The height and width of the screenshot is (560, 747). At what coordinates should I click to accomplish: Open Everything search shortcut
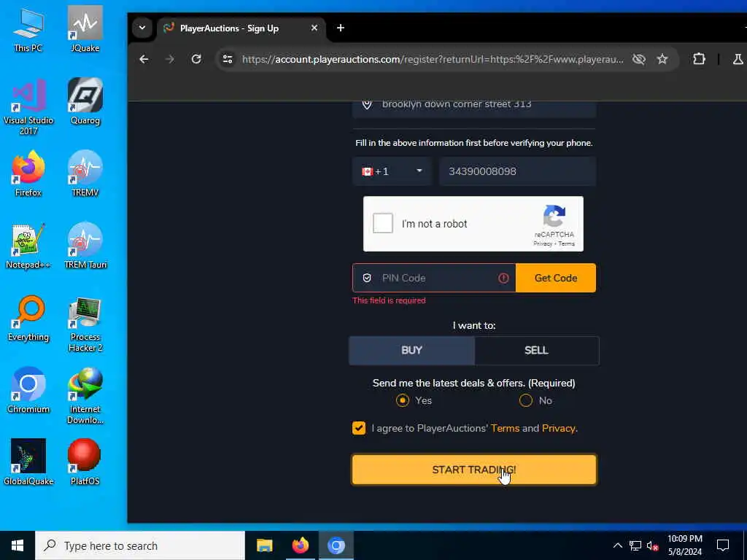tap(28, 318)
